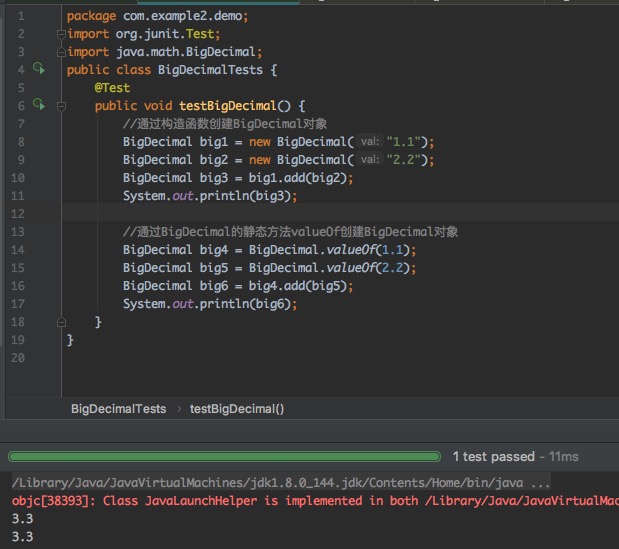The height and width of the screenshot is (549, 619).
Task: Run testBigDecimal using its gutter icon
Action: point(39,105)
